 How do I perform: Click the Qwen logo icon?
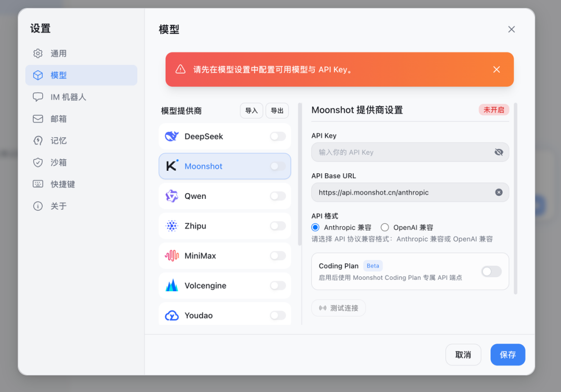click(172, 196)
